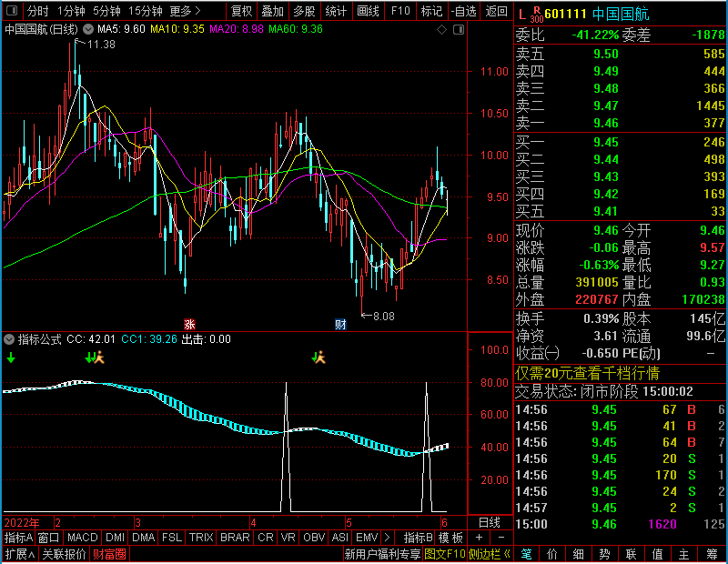Select the 1分钟 period
Screen dimensions: 728x564
coord(71,11)
